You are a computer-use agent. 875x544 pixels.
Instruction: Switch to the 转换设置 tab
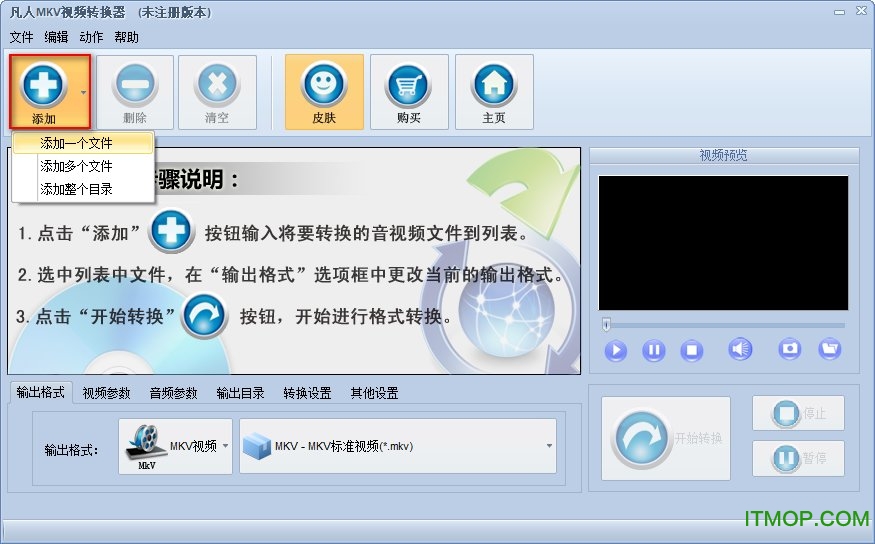tap(307, 393)
